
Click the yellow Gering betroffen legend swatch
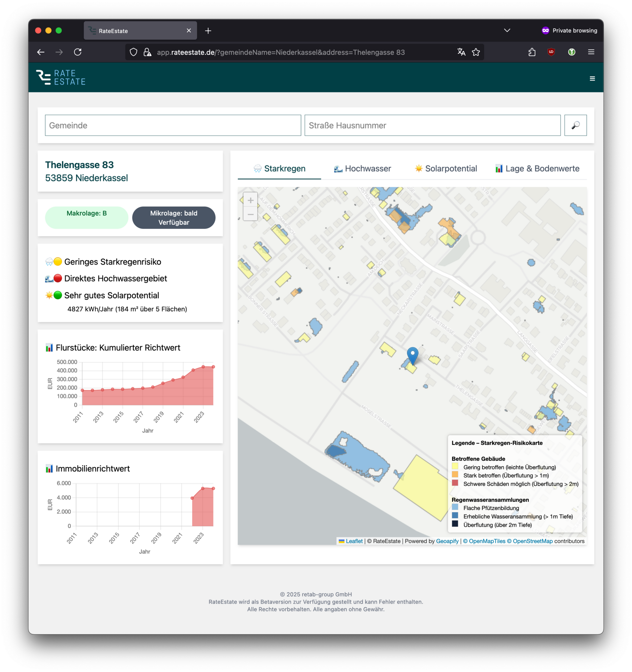455,466
